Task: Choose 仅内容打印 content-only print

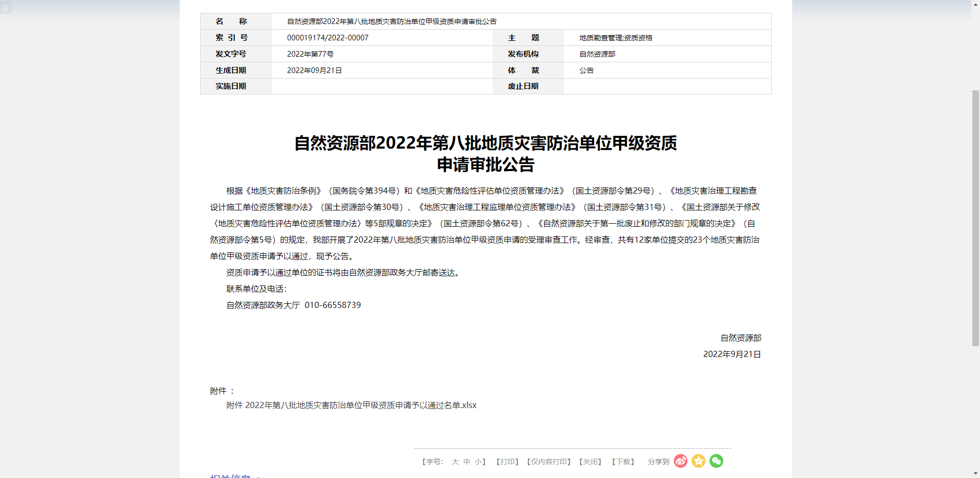Action: 549,462
